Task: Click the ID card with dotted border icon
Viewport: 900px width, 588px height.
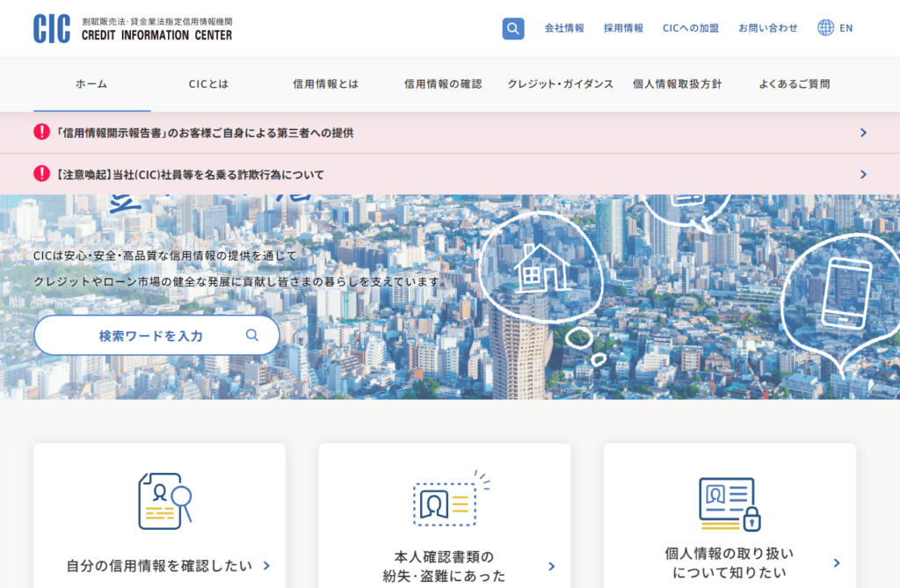Action: tap(445, 502)
